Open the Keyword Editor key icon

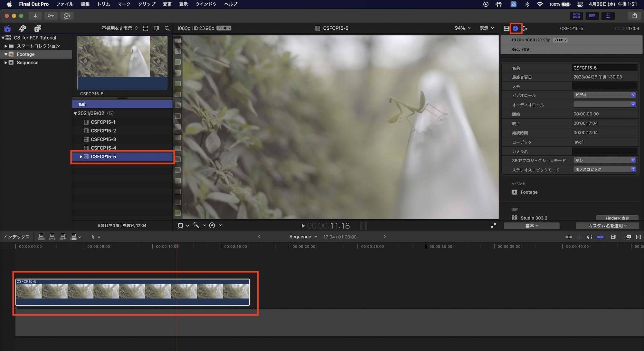(51, 15)
